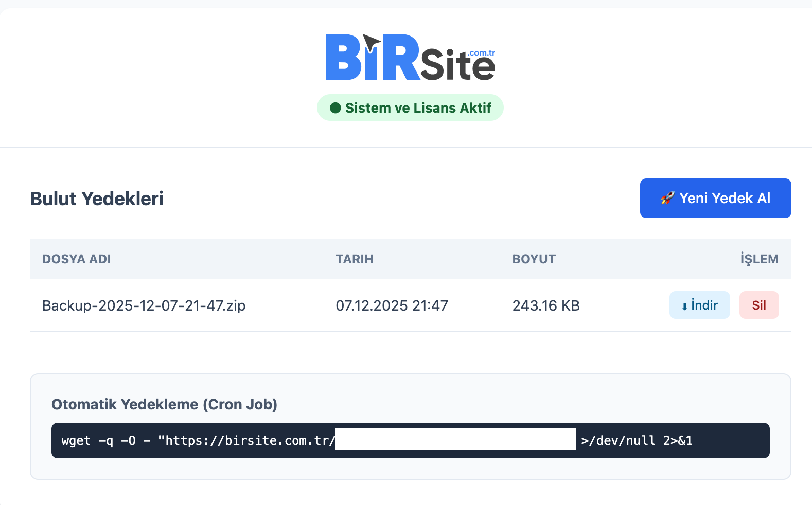This screenshot has height=505, width=812.
Task: Click the İŞLEM column header
Action: pos(759,259)
